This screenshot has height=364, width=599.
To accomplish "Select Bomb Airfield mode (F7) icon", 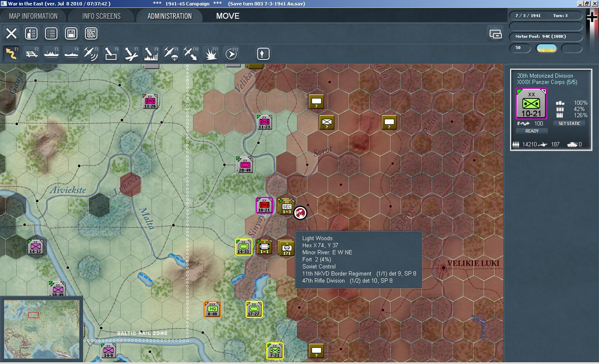I will pyautogui.click(x=131, y=54).
